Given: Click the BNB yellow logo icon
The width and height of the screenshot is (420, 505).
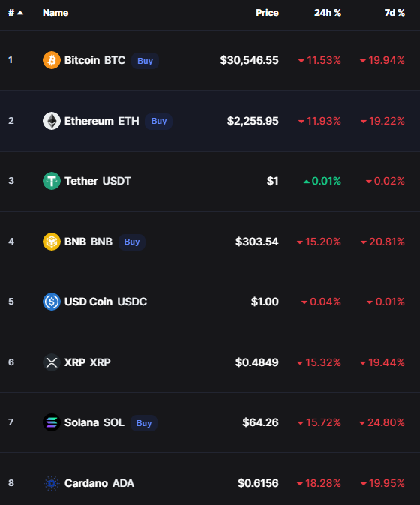Looking at the screenshot, I should point(52,242).
